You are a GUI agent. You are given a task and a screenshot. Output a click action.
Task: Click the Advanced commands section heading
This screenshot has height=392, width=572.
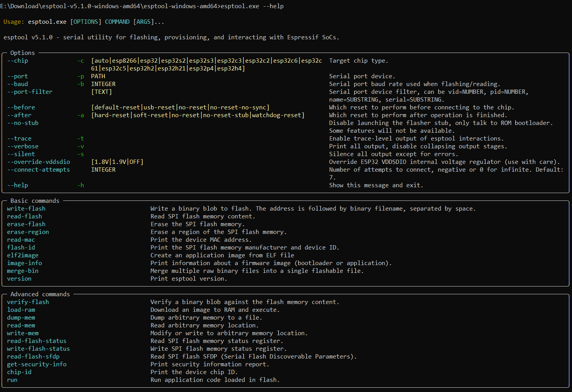[x=40, y=294]
